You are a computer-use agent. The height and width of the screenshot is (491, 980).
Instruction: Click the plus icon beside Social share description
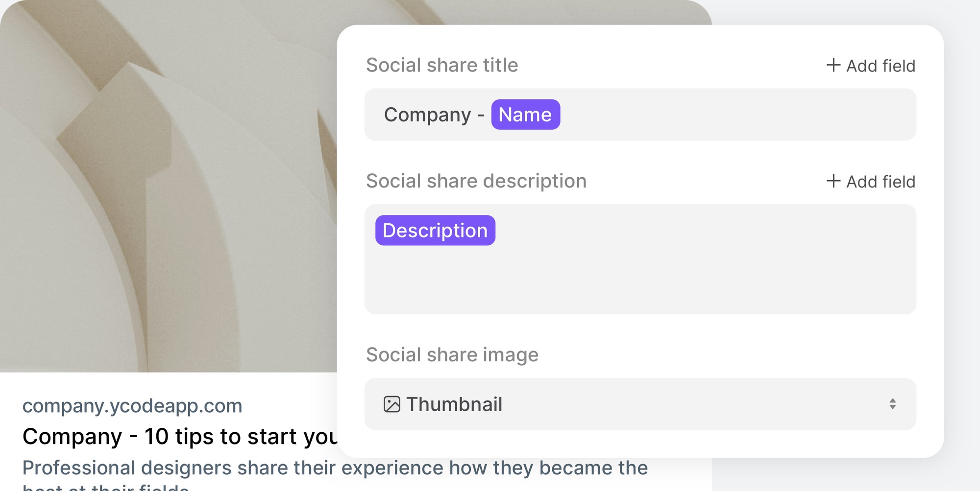[833, 181]
